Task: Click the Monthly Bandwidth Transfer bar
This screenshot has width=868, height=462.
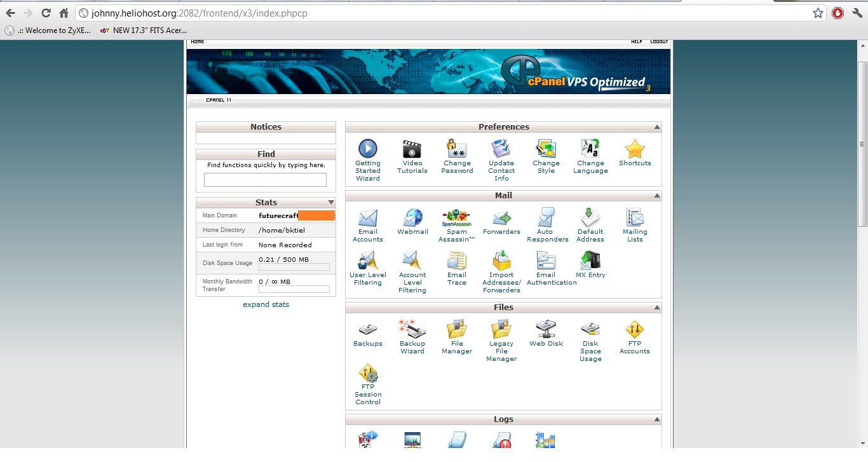Action: (294, 289)
